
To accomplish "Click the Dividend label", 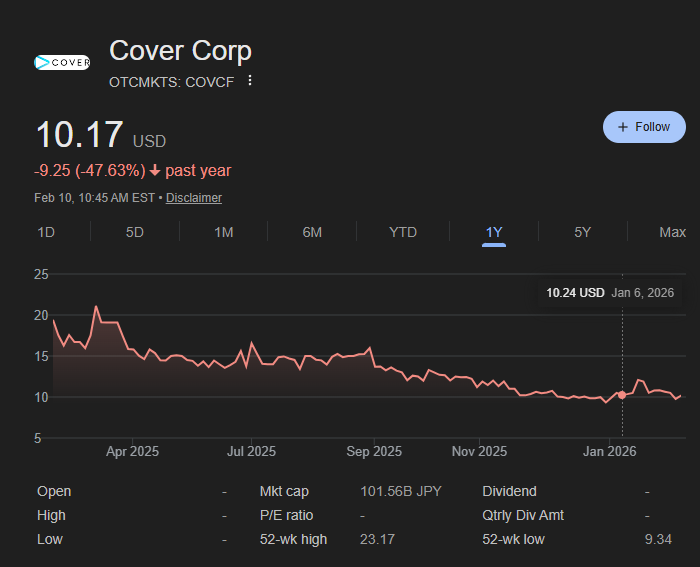I will (509, 492).
